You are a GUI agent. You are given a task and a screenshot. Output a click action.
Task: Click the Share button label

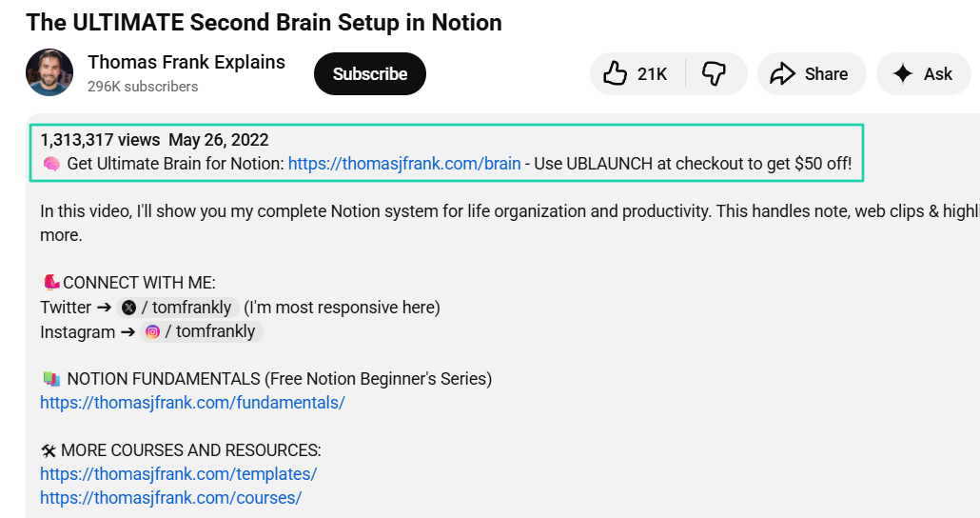826,74
